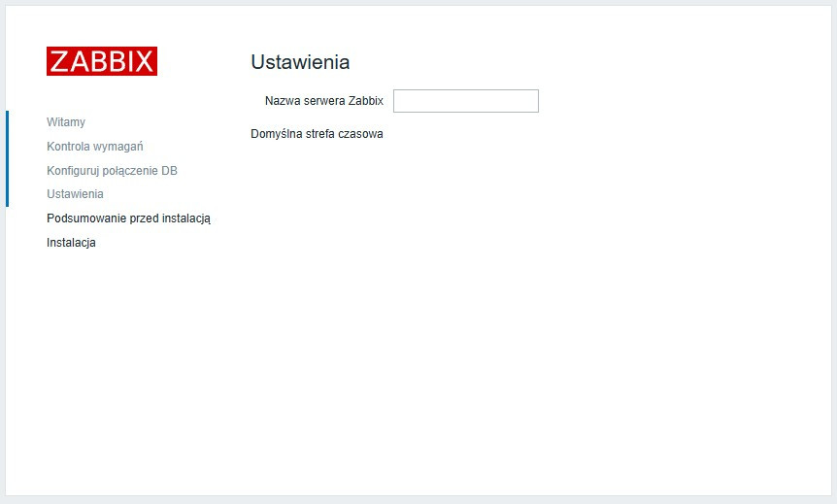Image resolution: width=837 pixels, height=504 pixels.
Task: Open the Kontrola wymagań step
Action: click(95, 147)
